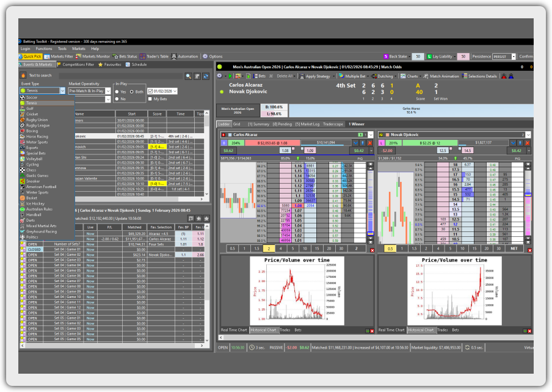The image size is (552, 392).
Task: Click the 1.08 back price box for Alcaraz
Action: point(285,151)
